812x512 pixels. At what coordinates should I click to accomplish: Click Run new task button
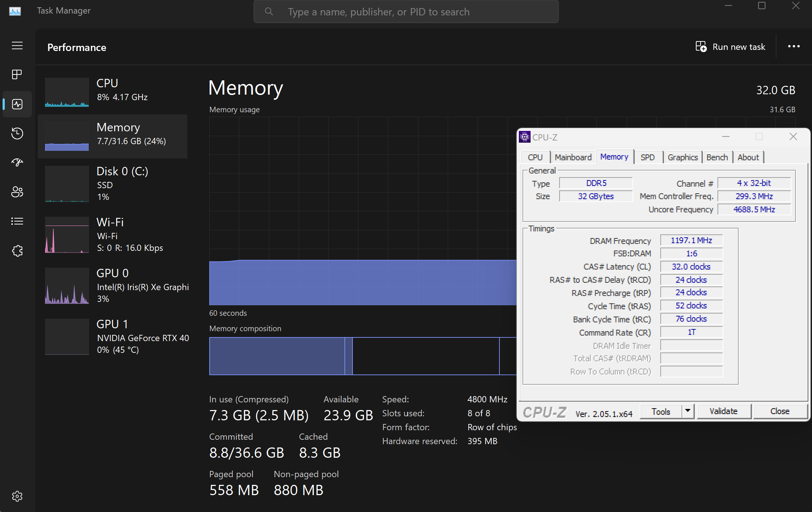[730, 47]
